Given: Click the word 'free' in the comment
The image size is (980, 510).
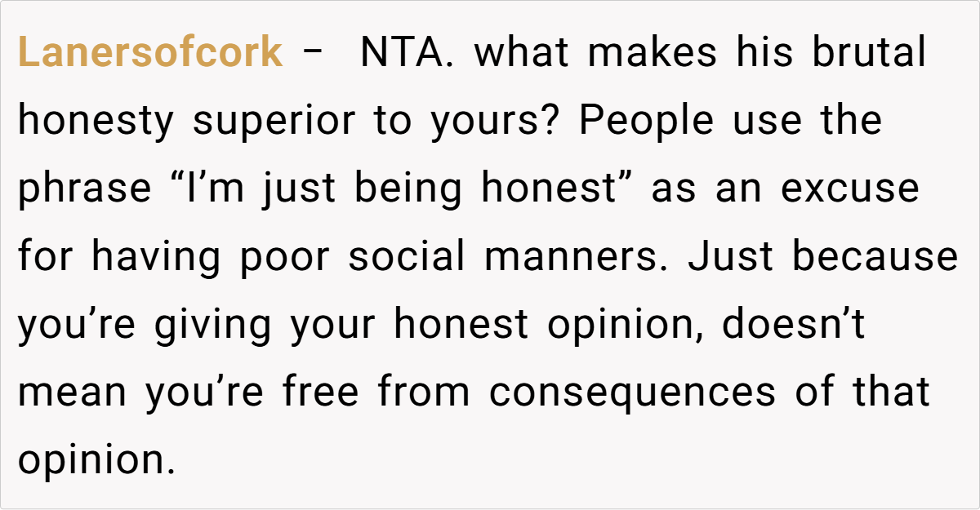Looking at the screenshot, I should [x=321, y=392].
